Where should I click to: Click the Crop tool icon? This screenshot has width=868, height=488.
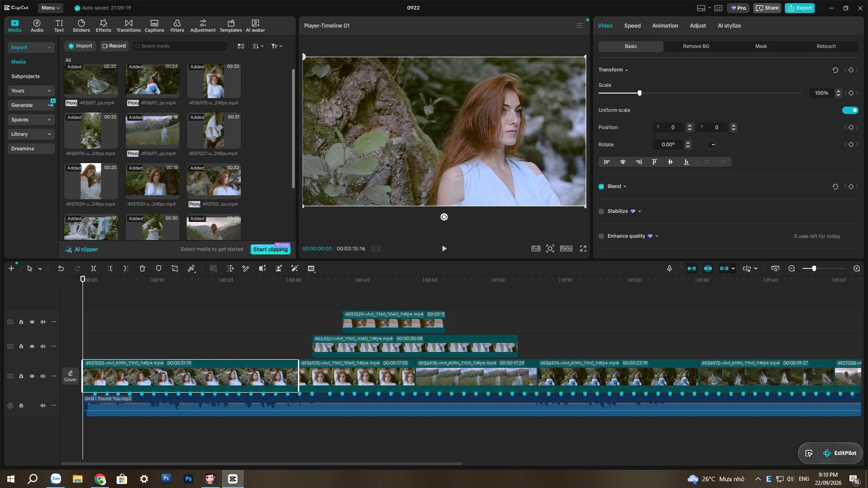[175, 268]
